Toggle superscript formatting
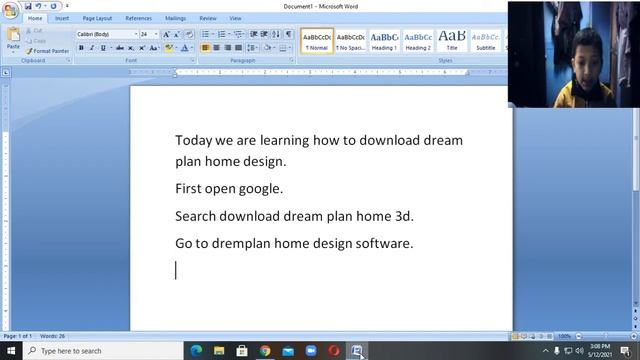This screenshot has height=360, width=640. pos(142,48)
